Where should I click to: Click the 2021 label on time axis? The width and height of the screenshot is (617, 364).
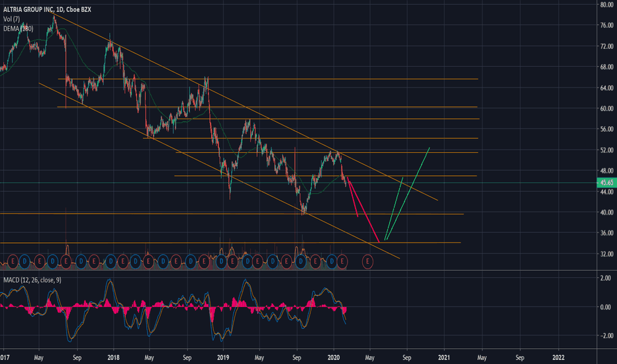pos(444,357)
